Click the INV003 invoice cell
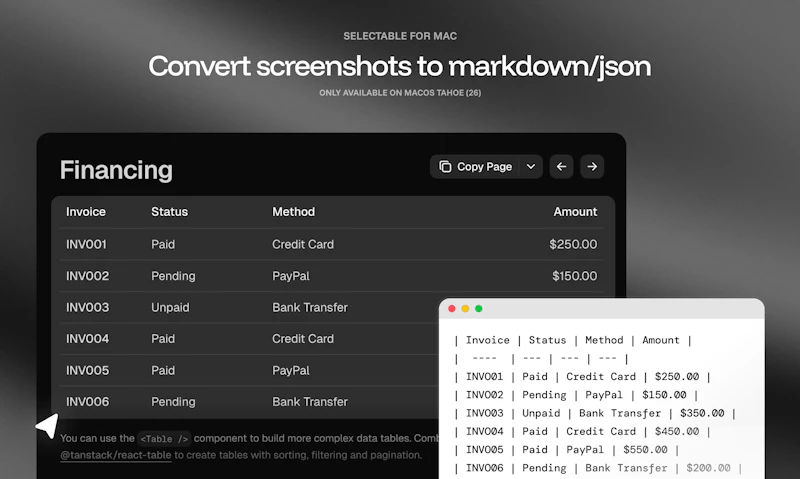Viewport: 800px width, 479px height. pyautogui.click(x=87, y=308)
